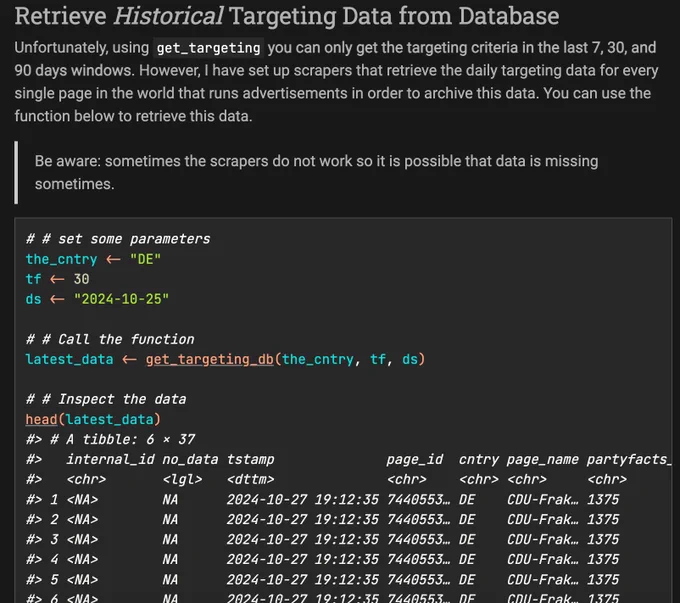680x603 pixels.
Task: Click row 1 timestamp 2024-10-27 19:12:35
Action: pos(303,499)
